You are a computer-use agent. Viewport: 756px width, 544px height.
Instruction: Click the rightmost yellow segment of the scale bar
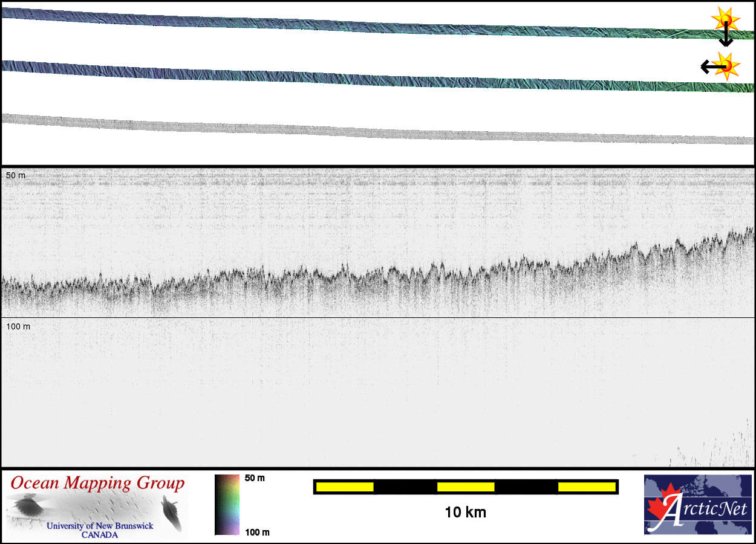pyautogui.click(x=586, y=487)
